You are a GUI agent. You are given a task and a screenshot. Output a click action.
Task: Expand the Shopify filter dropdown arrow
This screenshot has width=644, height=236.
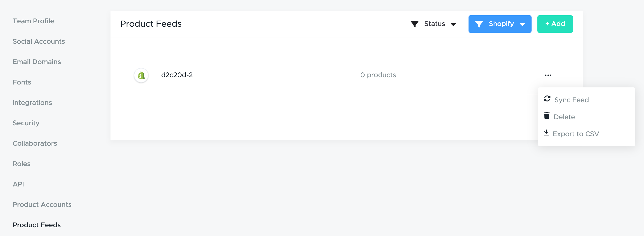tap(522, 24)
